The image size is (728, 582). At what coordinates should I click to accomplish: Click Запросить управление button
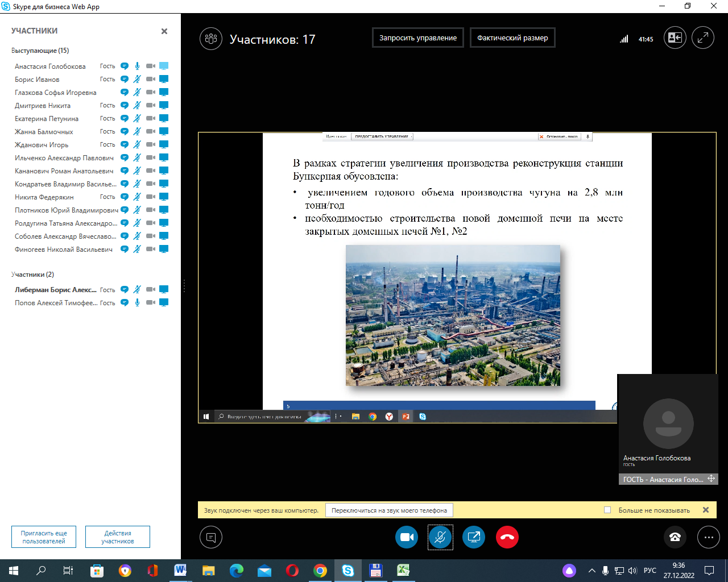pyautogui.click(x=418, y=38)
